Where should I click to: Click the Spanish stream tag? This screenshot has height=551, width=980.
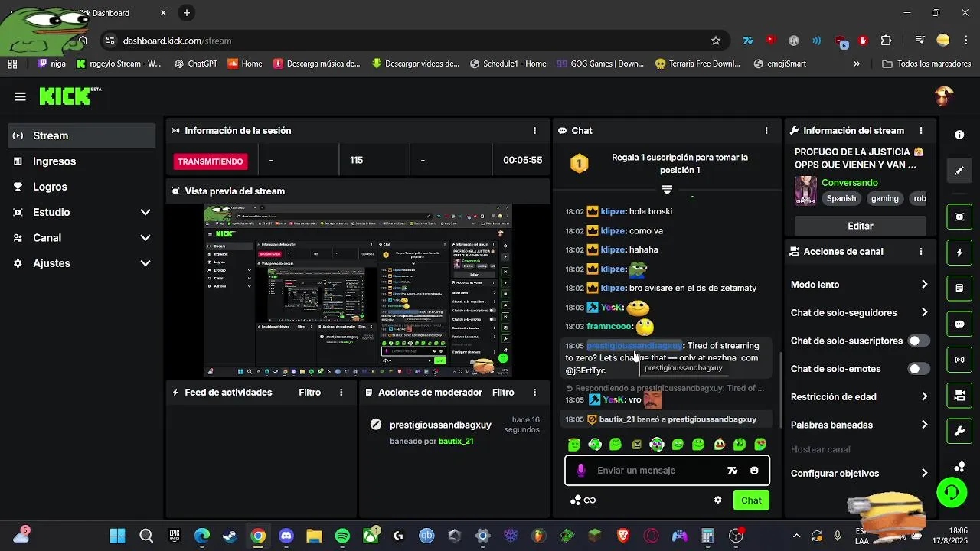[841, 198]
